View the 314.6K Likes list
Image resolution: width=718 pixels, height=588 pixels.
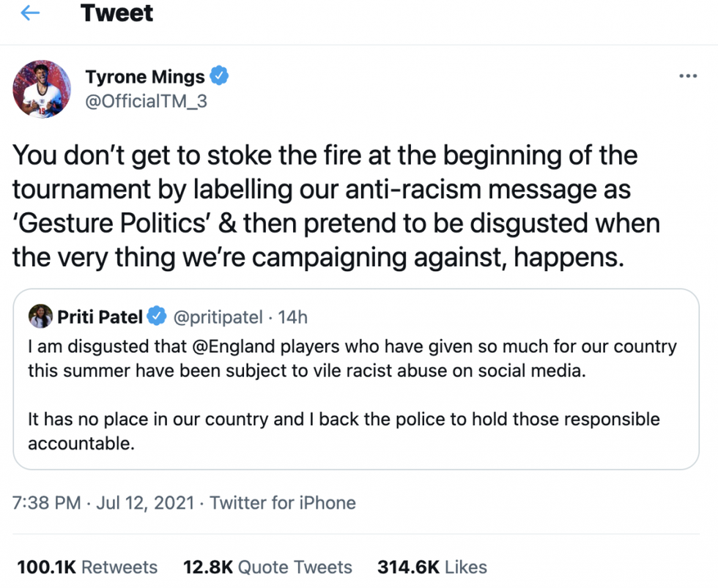432,567
